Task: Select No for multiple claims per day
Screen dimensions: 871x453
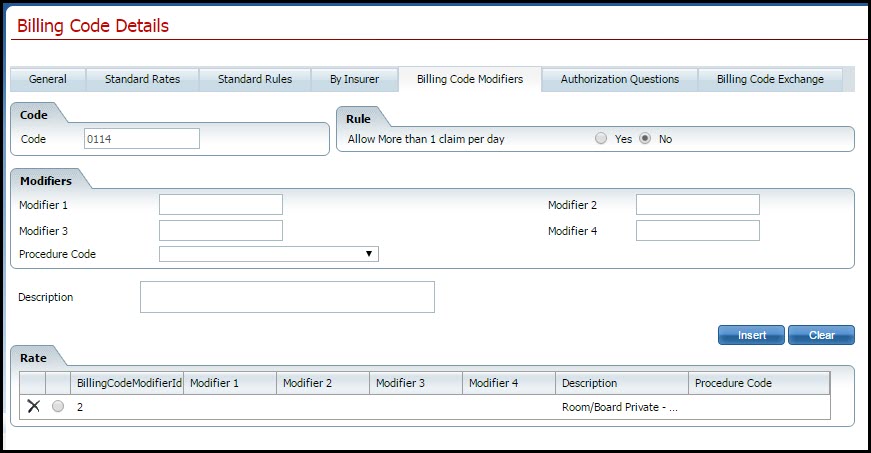Action: point(645,139)
